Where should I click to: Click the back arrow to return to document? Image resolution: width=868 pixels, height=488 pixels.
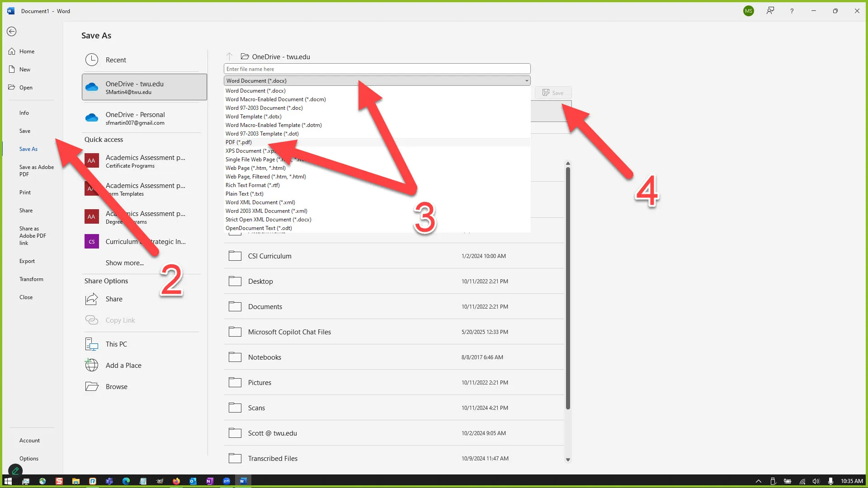tap(12, 31)
